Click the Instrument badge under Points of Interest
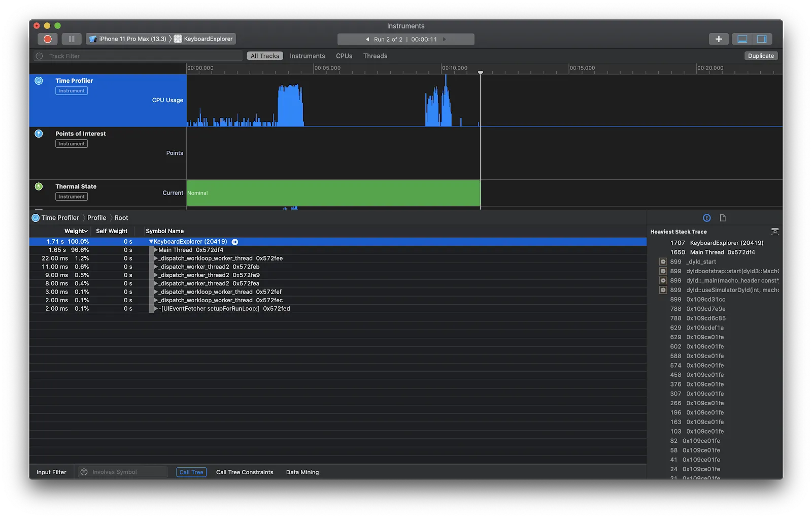812x518 pixels. [x=72, y=144]
